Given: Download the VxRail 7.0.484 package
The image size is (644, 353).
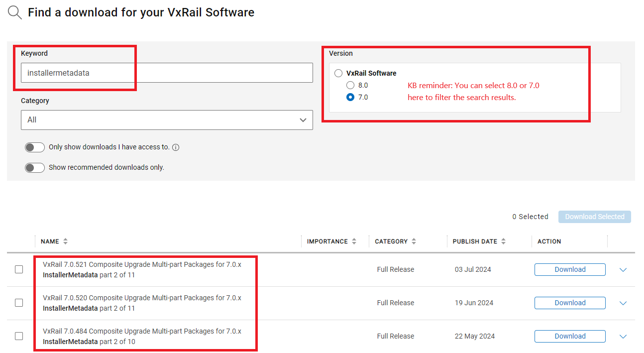Looking at the screenshot, I should 569,336.
